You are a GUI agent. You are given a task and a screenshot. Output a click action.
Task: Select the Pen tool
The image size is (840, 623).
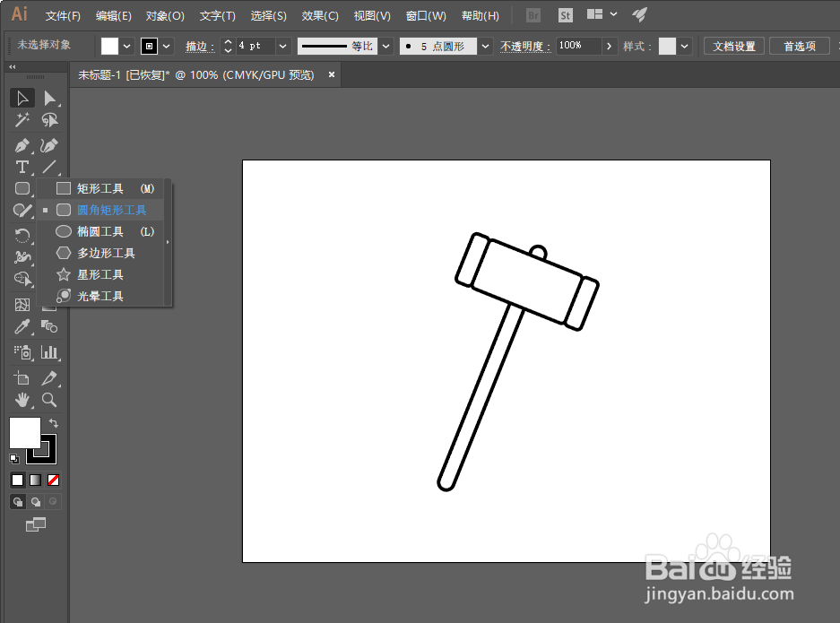click(22, 146)
